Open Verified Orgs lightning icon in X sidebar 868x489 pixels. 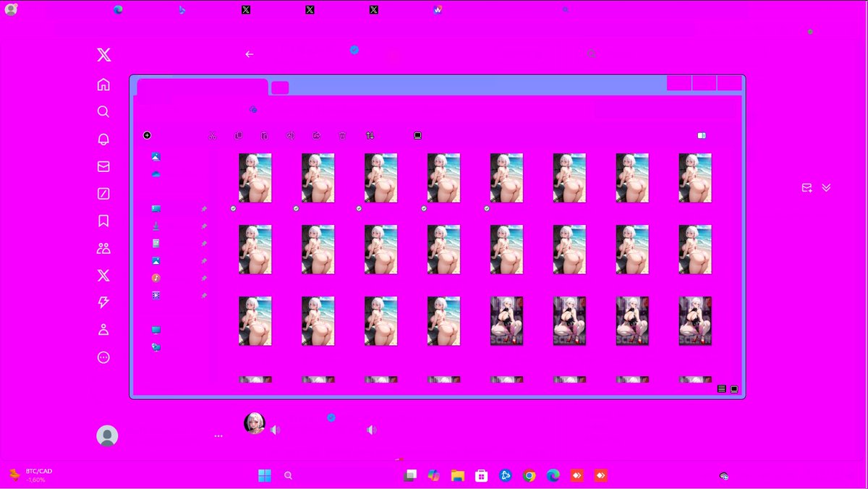coord(103,302)
